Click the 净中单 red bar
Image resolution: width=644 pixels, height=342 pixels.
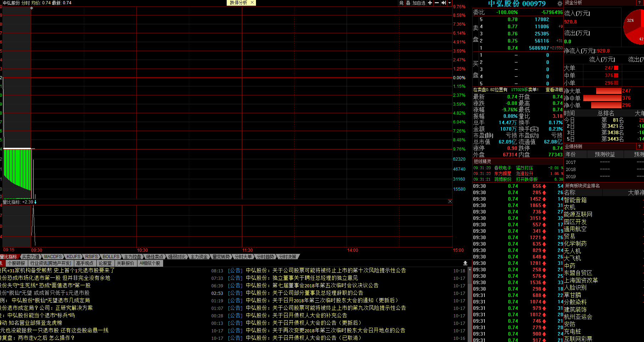point(602,98)
